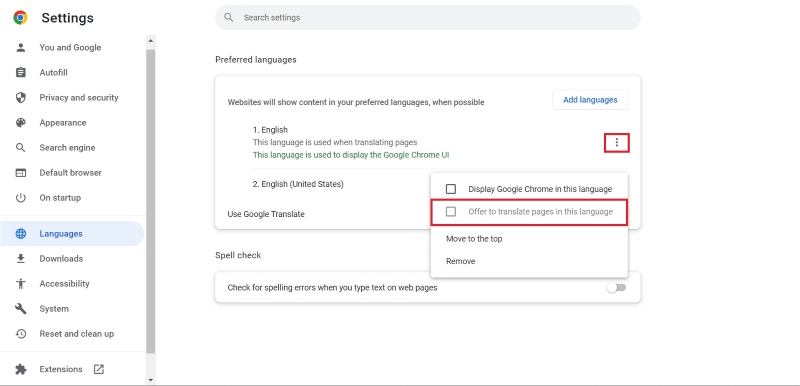
Task: Click the Appearance palette icon
Action: pos(20,122)
